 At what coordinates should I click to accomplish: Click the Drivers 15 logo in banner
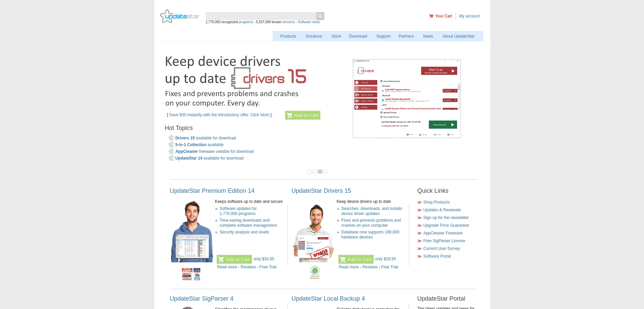point(269,78)
